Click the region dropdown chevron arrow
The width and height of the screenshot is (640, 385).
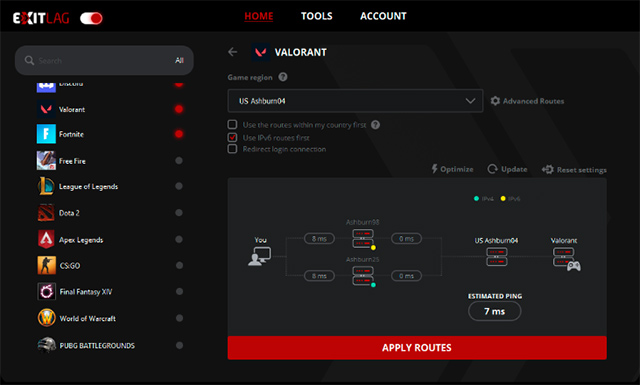tap(470, 101)
